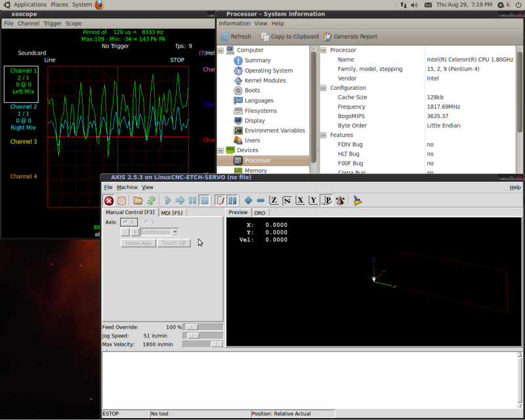Select Kernel Modules tree entry

point(265,80)
